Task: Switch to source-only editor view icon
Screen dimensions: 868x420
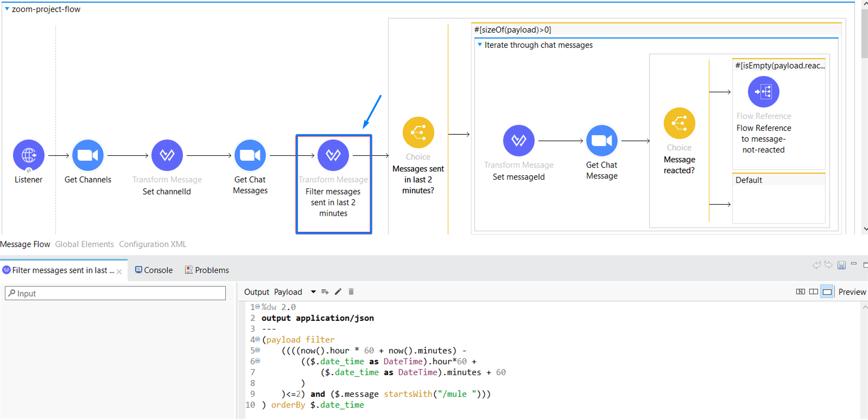Action: 827,292
